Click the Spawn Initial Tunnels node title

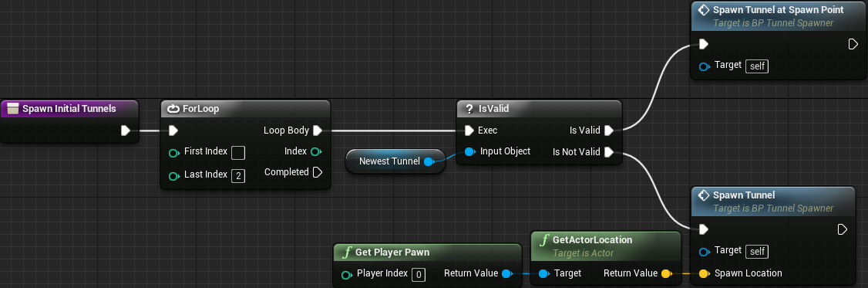pyautogui.click(x=69, y=109)
